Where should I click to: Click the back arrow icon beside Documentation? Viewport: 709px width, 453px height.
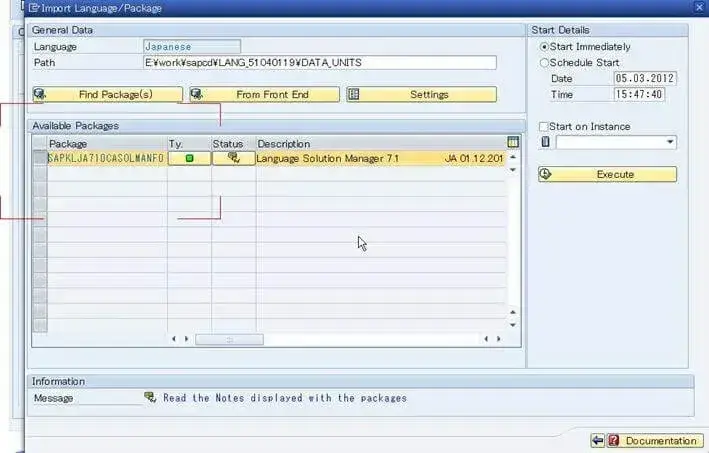pyautogui.click(x=598, y=440)
